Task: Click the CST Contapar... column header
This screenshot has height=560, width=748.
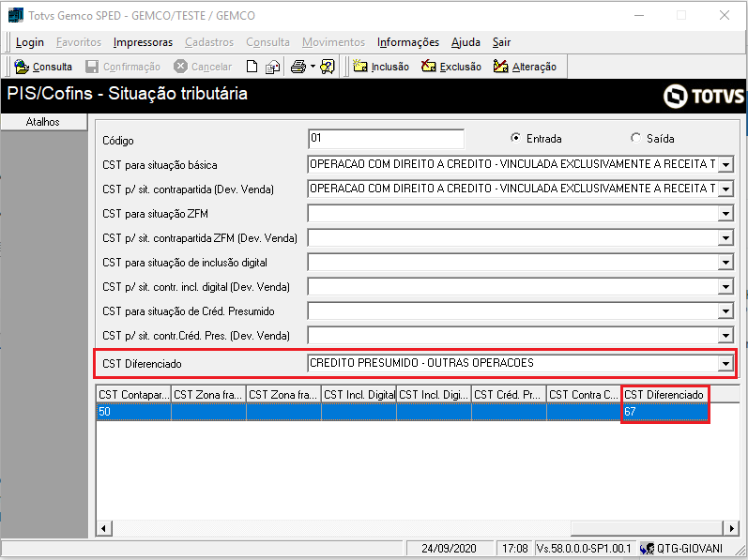Action: tap(133, 395)
